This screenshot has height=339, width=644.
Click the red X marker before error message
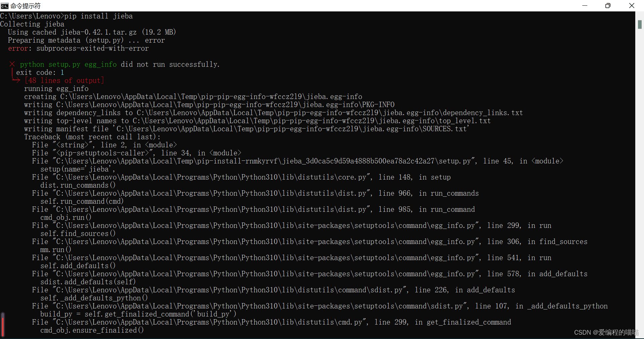click(x=12, y=64)
